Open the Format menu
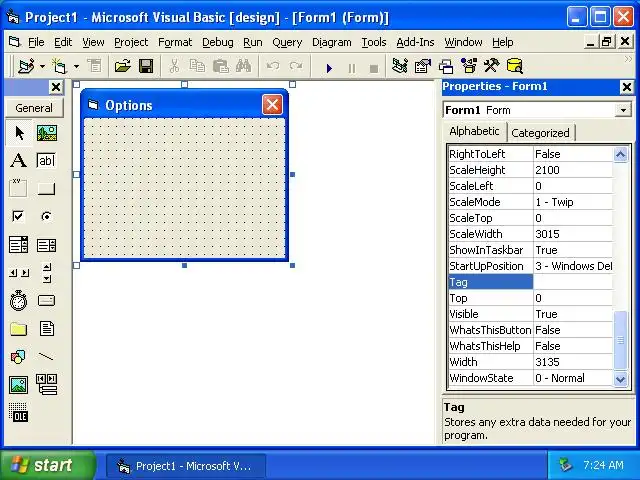Viewport: 640px width, 480px height. coord(175,42)
